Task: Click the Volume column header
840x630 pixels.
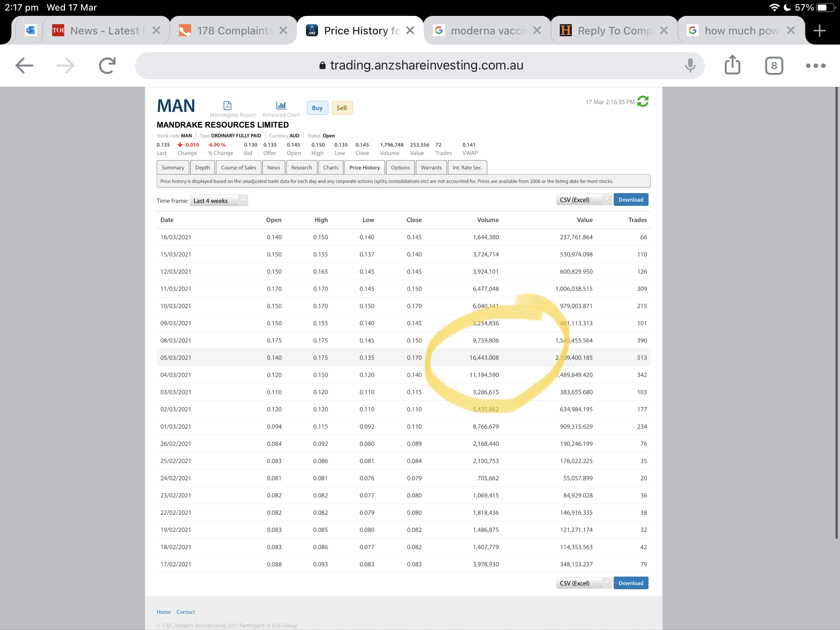Action: tap(488, 220)
